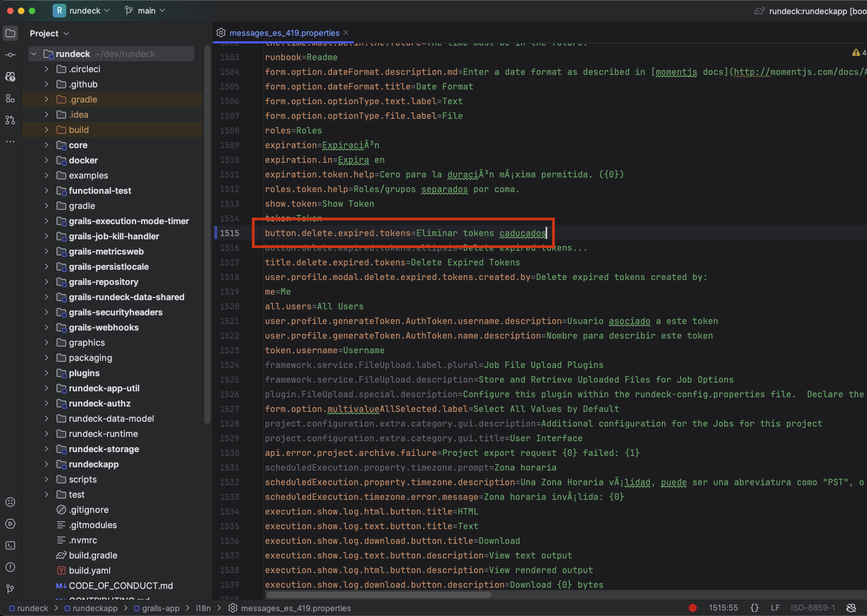Open CODE_OF_CONDUCT.md file

(121, 586)
